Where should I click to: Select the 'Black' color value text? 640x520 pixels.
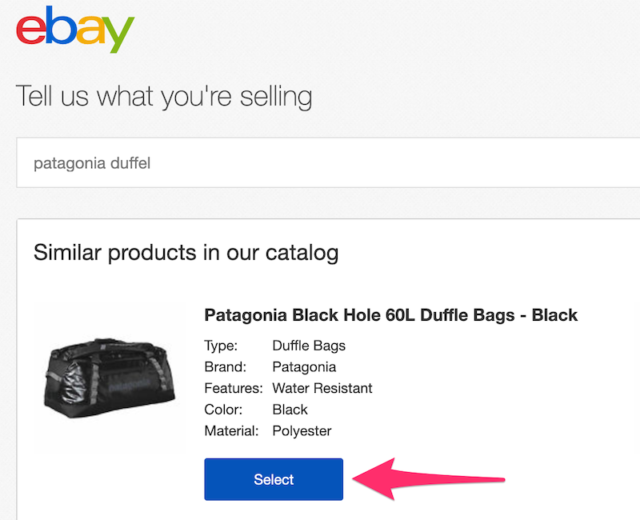tap(290, 410)
